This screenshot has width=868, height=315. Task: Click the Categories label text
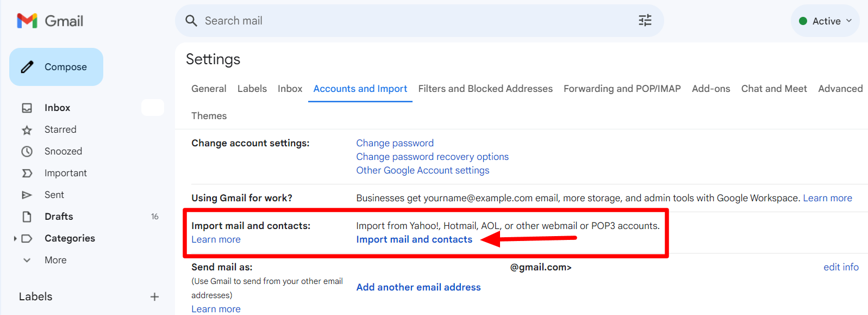pos(70,238)
